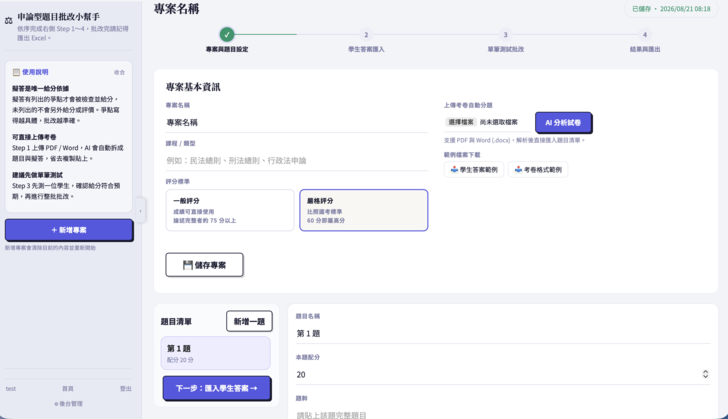The width and height of the screenshot is (728, 419).
Task: Download the 學生答案範例 file
Action: [x=474, y=170]
